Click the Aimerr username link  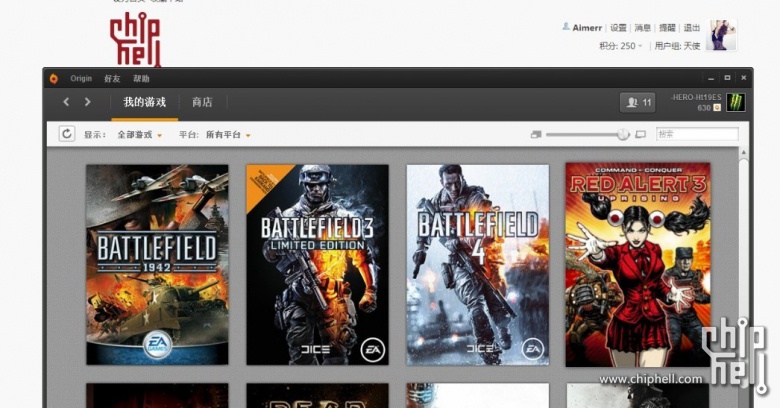[x=587, y=28]
